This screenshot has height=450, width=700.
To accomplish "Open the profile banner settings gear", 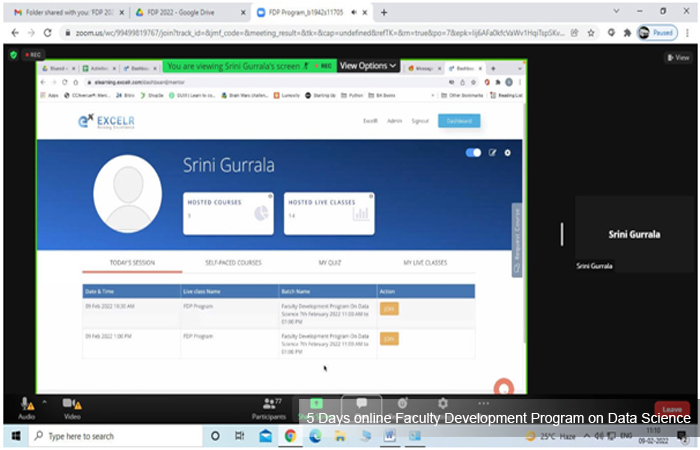I will click(508, 153).
